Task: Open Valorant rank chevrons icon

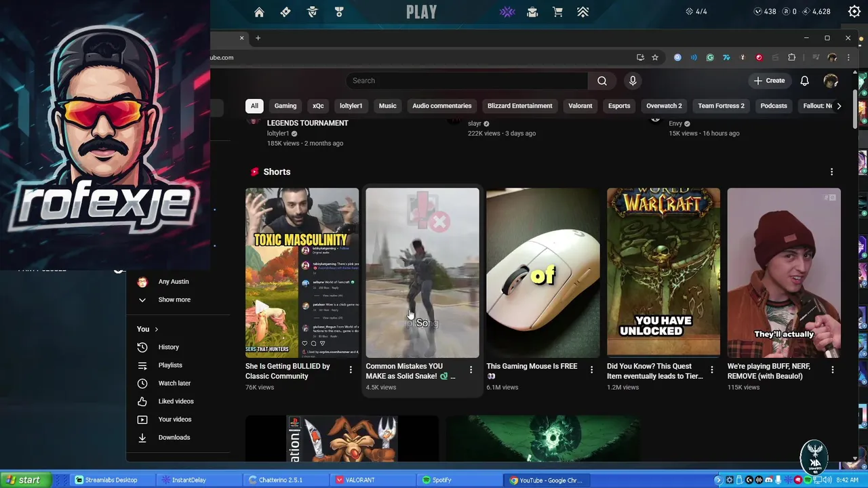Action: click(x=583, y=12)
